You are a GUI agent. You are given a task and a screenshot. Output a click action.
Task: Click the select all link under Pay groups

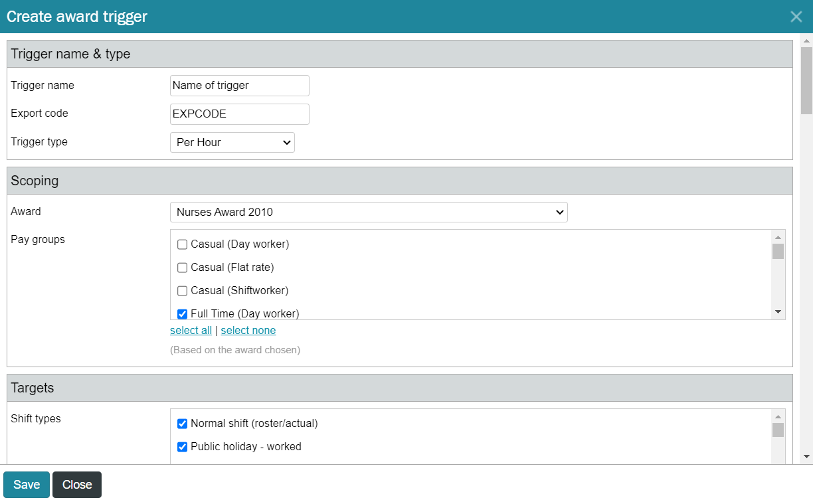click(191, 331)
